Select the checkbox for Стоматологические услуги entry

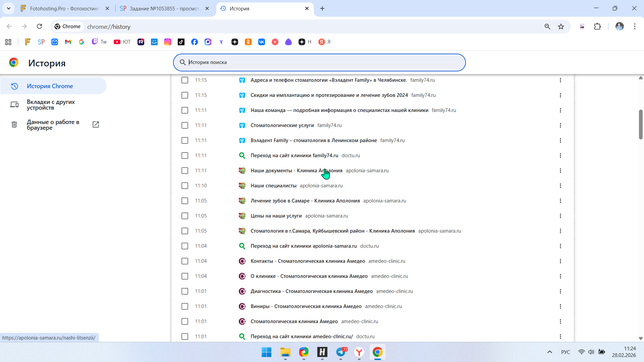(185, 125)
